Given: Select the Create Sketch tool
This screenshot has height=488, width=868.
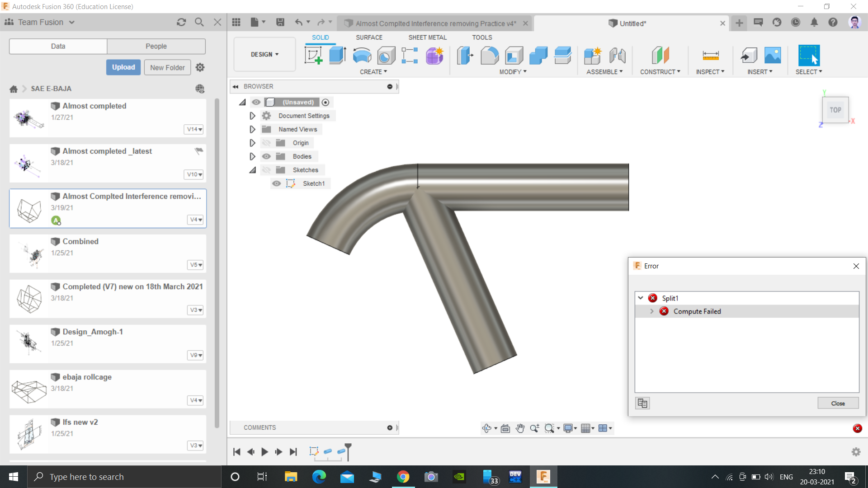Looking at the screenshot, I should [x=313, y=55].
